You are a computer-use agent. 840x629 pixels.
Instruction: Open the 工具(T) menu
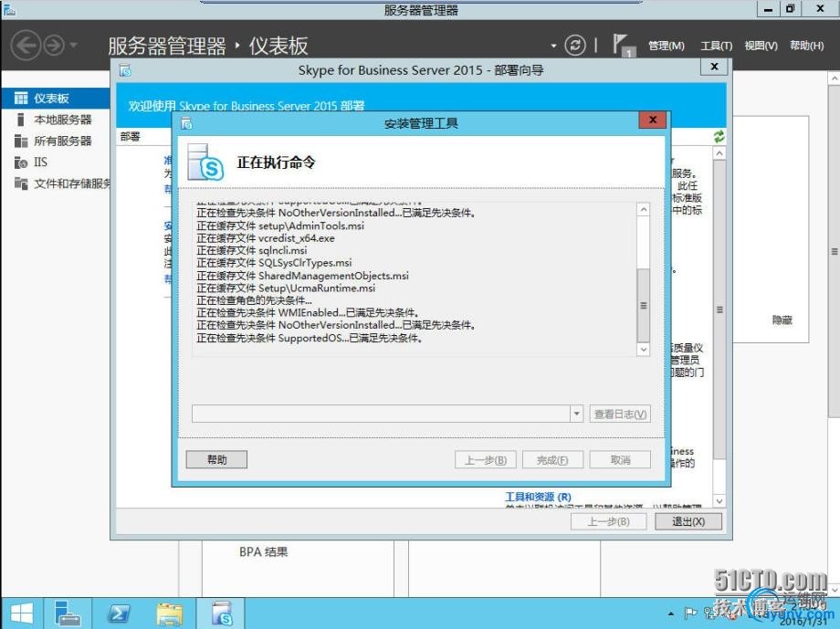[716, 46]
